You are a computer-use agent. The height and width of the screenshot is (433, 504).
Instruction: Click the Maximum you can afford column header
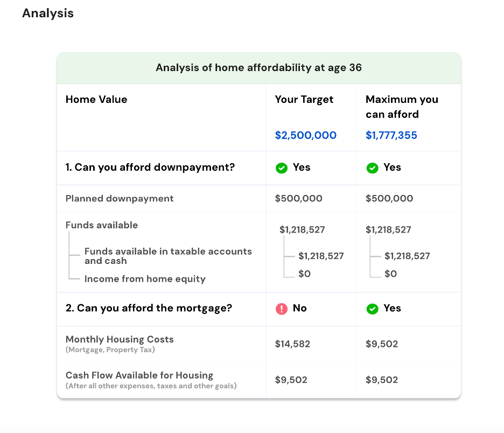click(402, 107)
